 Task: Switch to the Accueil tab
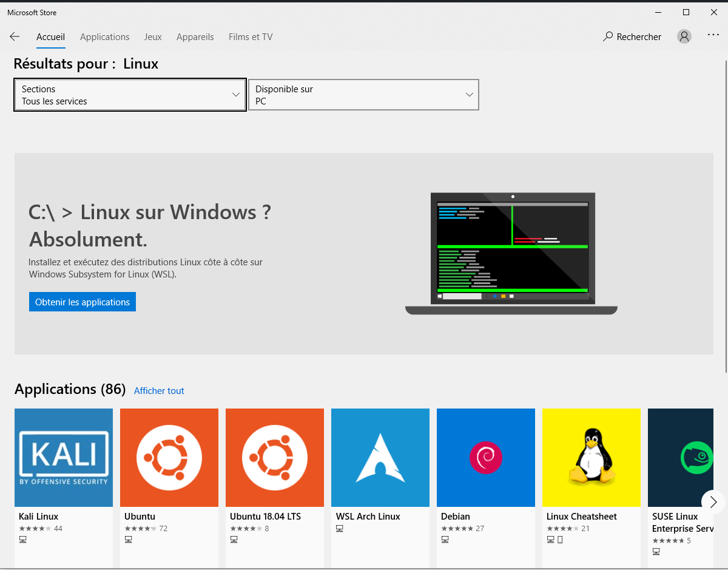click(x=50, y=37)
